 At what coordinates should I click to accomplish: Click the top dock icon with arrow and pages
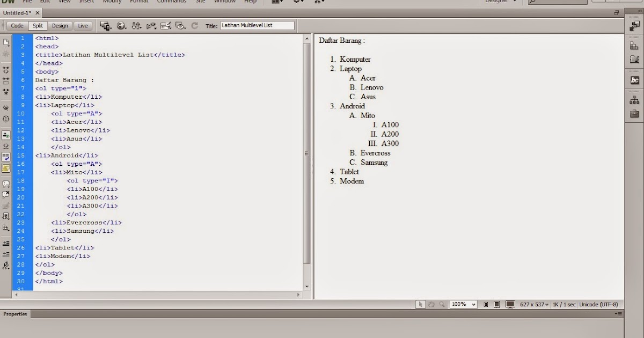click(x=634, y=27)
